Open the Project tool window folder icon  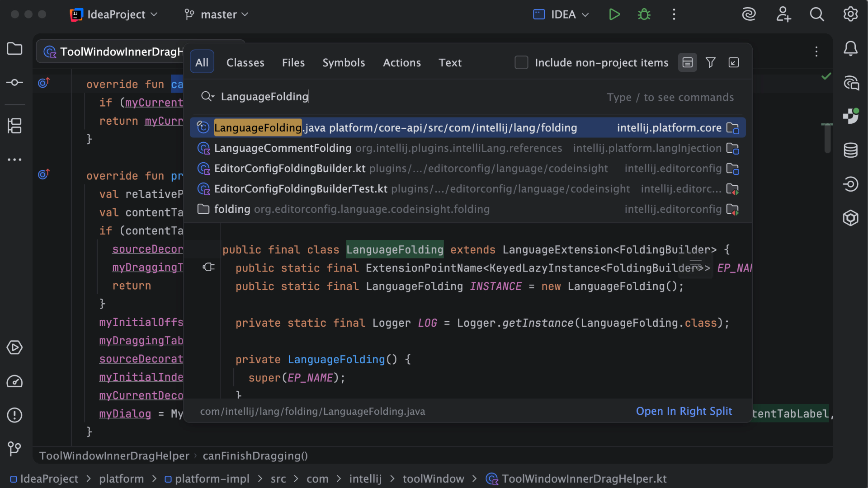14,49
